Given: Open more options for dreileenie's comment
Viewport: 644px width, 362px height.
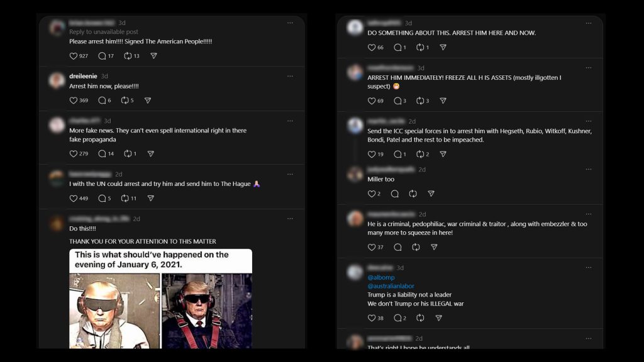Looking at the screenshot, I should pos(290,76).
